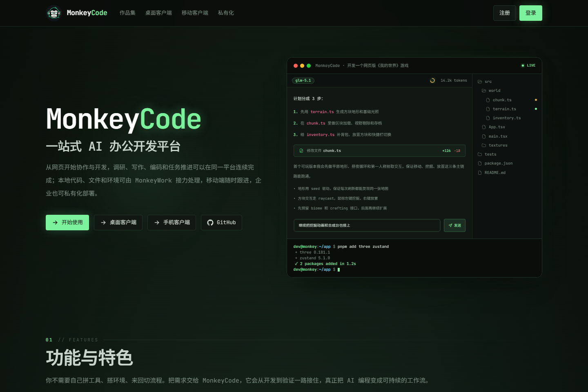This screenshot has height=392, width=588.
Task: Open main.tsx in the file tree
Action: click(494, 136)
